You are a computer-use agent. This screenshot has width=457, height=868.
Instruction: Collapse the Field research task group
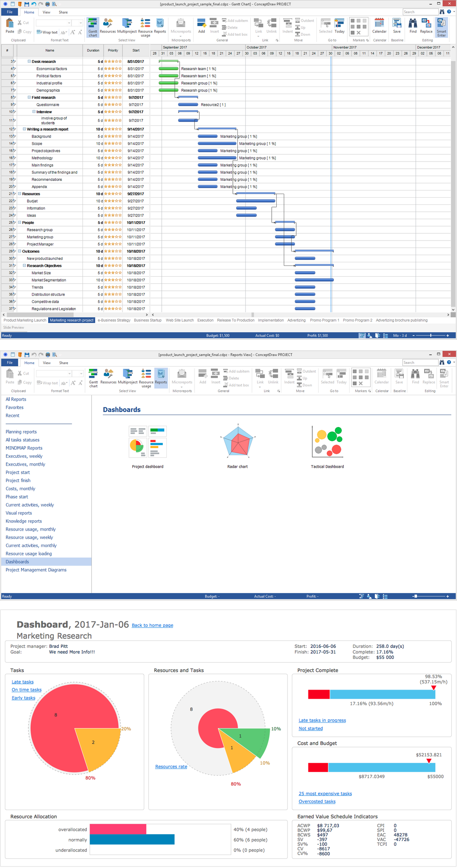click(x=29, y=97)
